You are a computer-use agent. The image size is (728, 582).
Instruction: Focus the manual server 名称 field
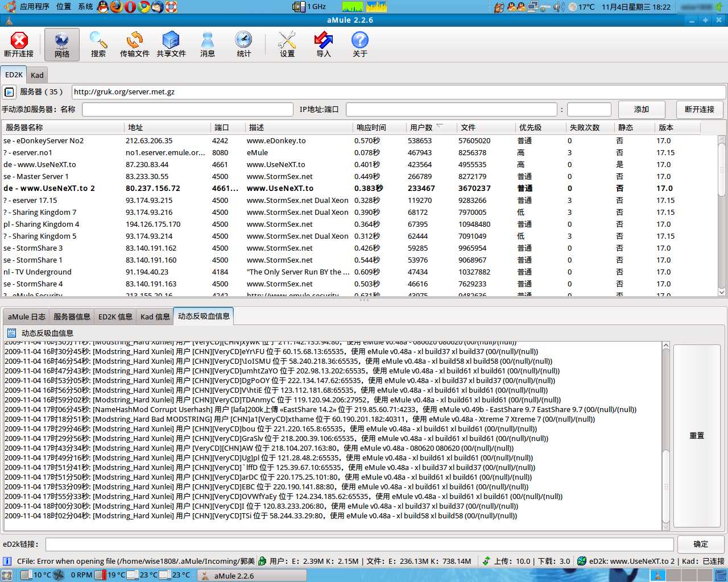pyautogui.click(x=188, y=109)
